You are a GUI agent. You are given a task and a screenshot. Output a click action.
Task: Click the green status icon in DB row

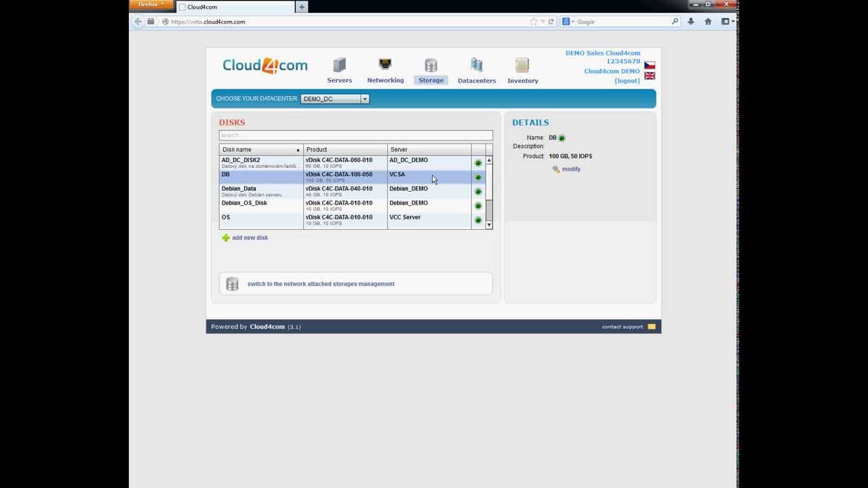pyautogui.click(x=478, y=177)
